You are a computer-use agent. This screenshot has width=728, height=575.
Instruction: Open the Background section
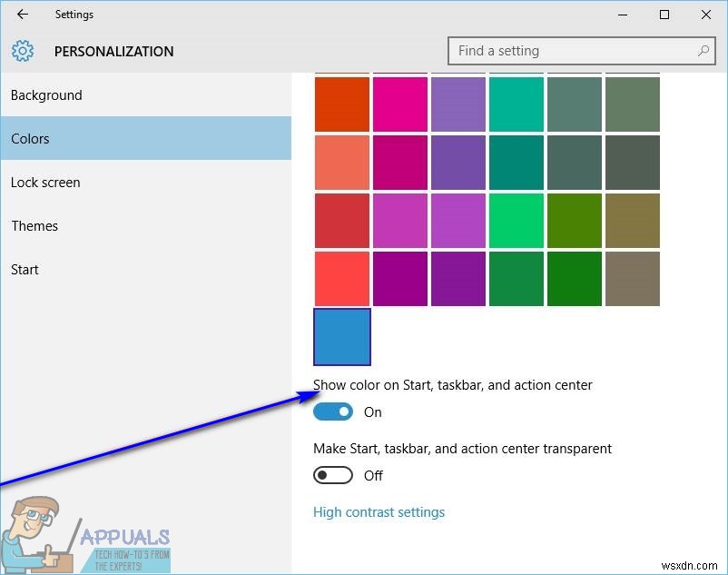(146, 95)
